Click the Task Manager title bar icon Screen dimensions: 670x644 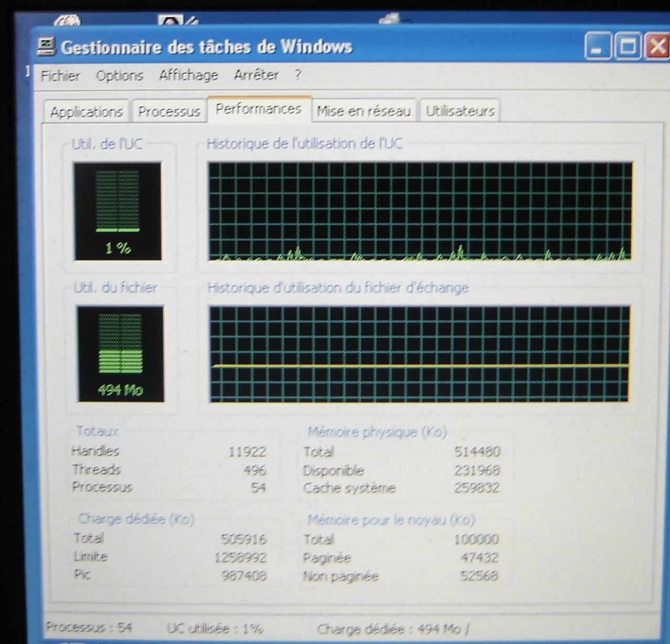[46, 47]
